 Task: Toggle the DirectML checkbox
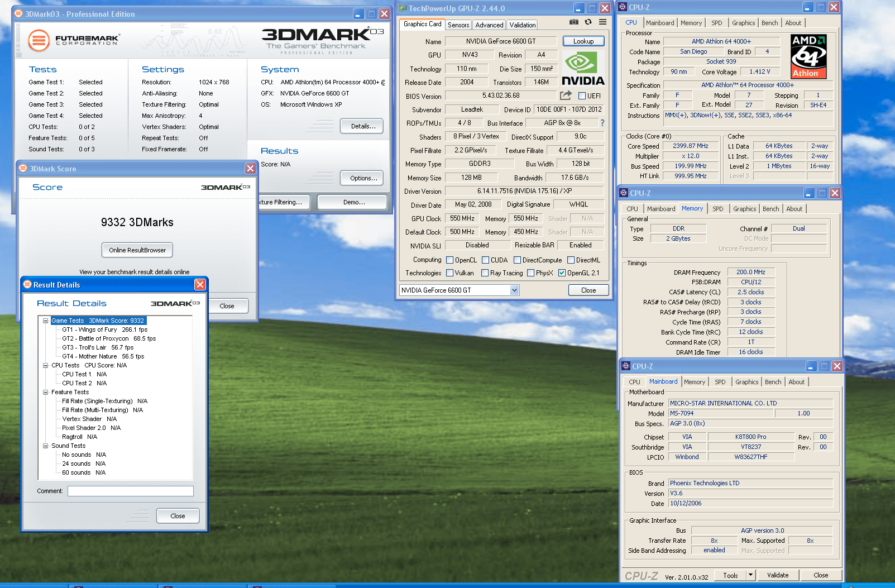click(571, 260)
